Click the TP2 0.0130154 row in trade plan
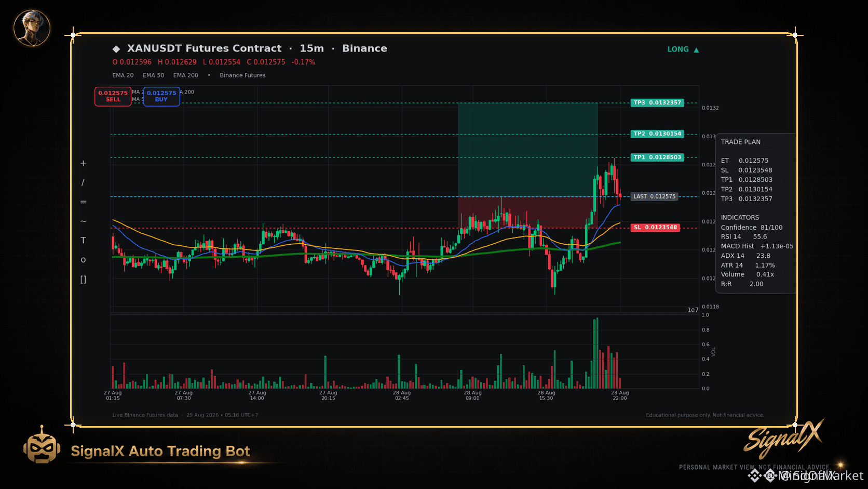The width and height of the screenshot is (868, 489). (747, 190)
